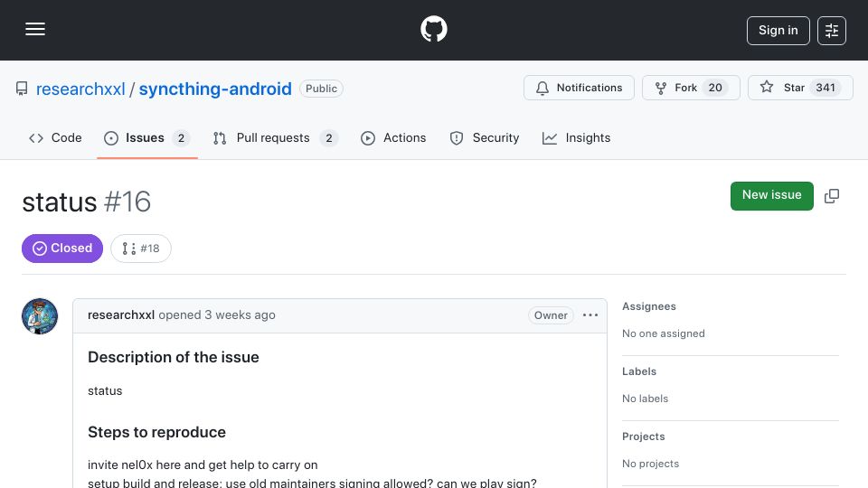View the 341 stargazers count
The image size is (868, 488).
click(826, 88)
